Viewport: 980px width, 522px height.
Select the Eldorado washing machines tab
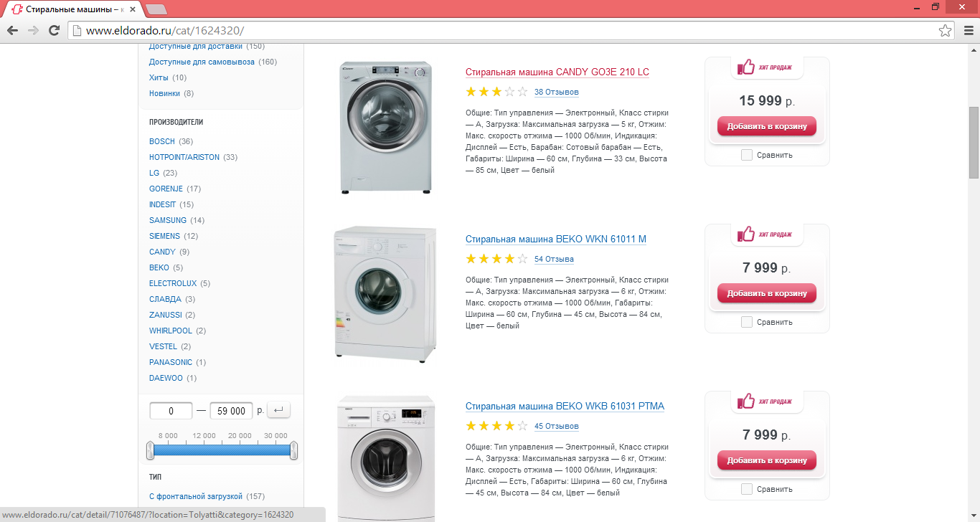coord(70,9)
